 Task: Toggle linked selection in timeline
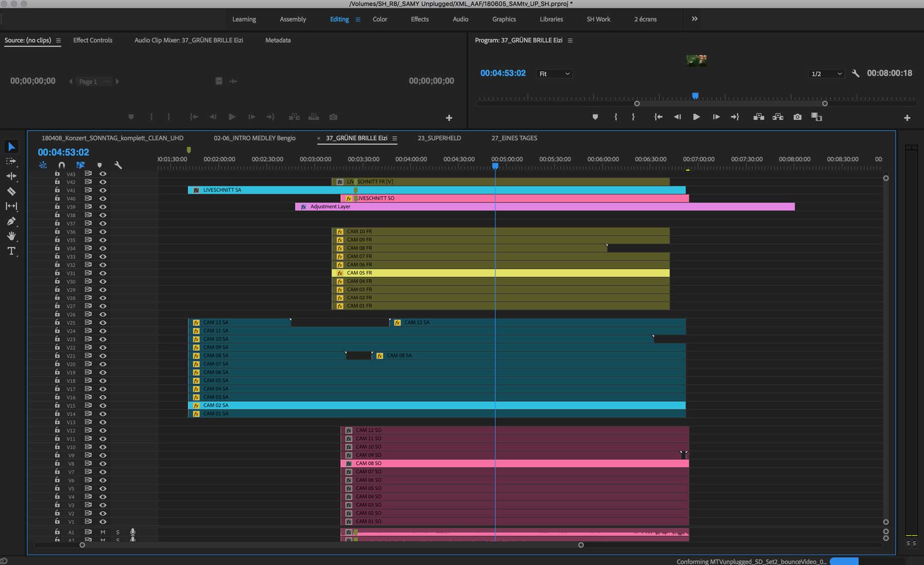click(x=81, y=165)
